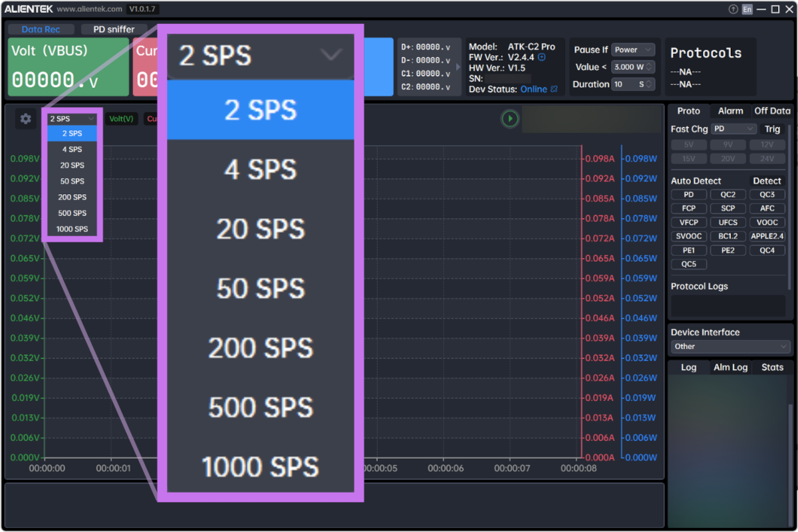Toggle the SVOOC auto detect protocol
This screenshot has height=532, width=798.
[x=688, y=237]
